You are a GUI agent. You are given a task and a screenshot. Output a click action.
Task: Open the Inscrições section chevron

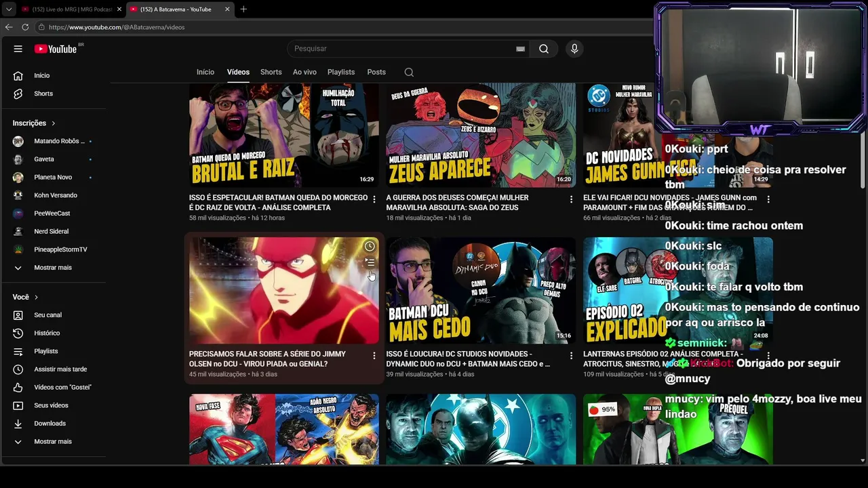pos(53,123)
